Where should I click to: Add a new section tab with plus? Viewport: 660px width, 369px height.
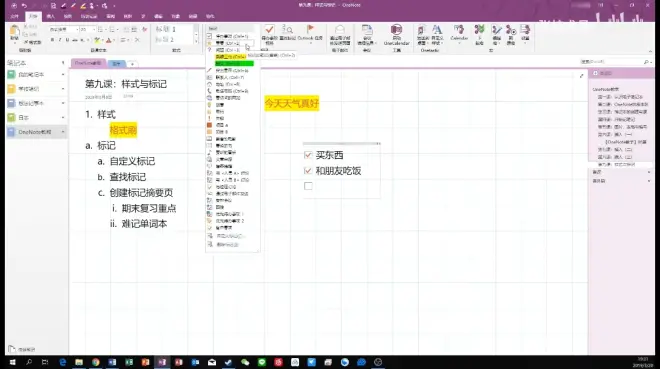coord(132,64)
